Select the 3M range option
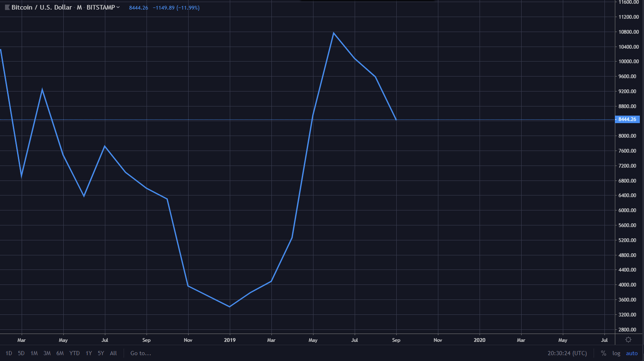Image resolution: width=644 pixels, height=361 pixels. (47, 353)
